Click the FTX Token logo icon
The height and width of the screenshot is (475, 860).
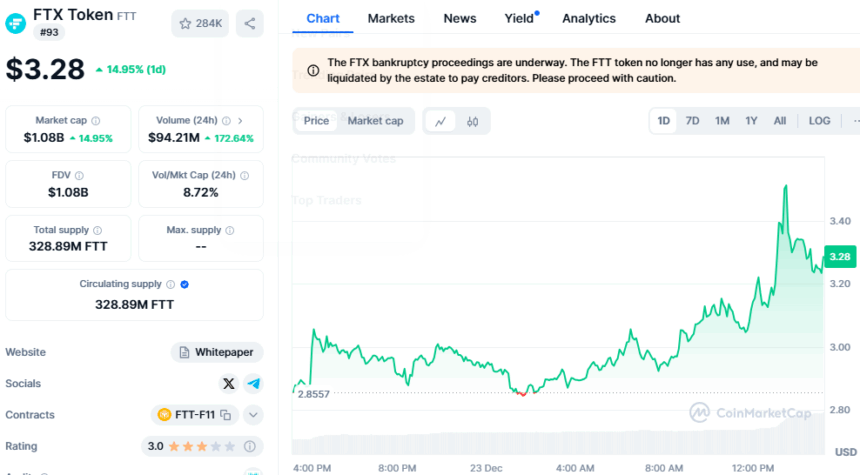pyautogui.click(x=15, y=23)
